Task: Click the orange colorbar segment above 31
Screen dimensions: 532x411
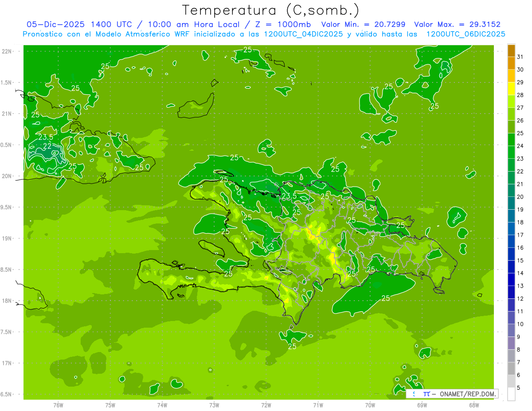Action: (x=511, y=51)
